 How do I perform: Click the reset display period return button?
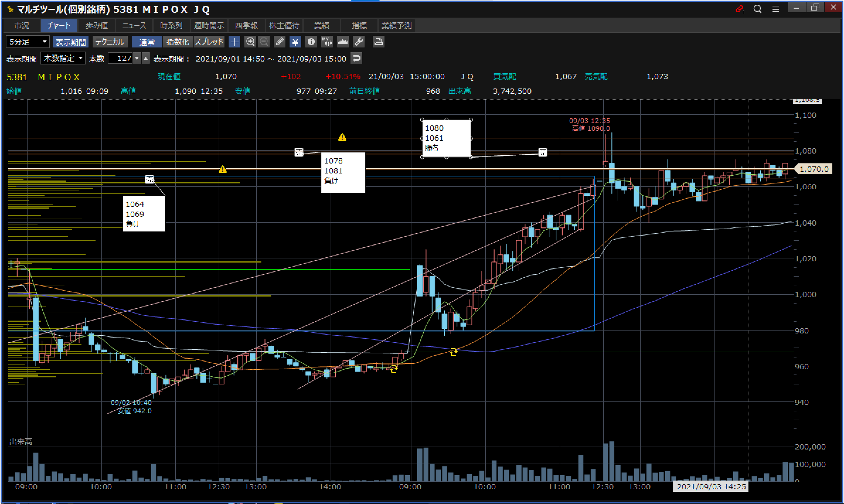click(356, 58)
